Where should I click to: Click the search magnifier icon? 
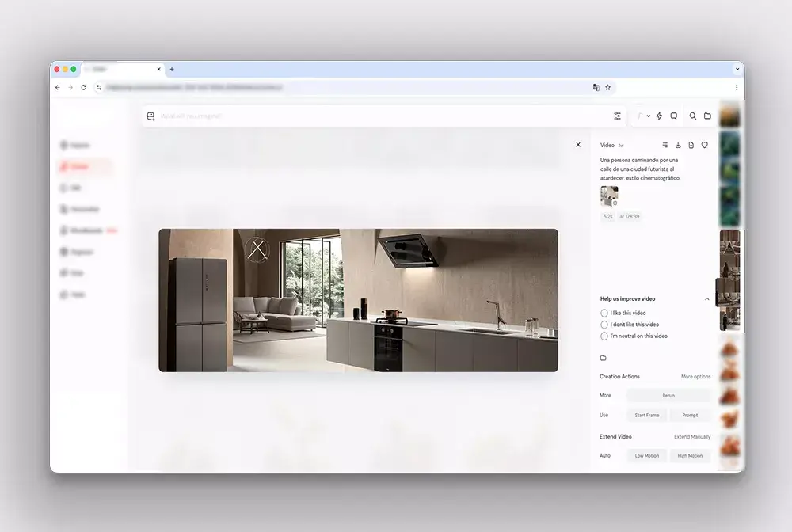(693, 116)
